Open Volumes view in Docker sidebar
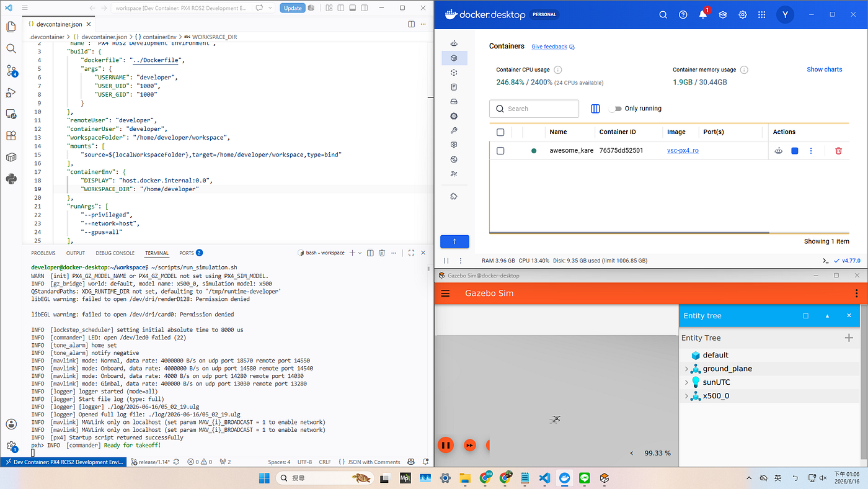This screenshot has height=489, width=868. 454,102
